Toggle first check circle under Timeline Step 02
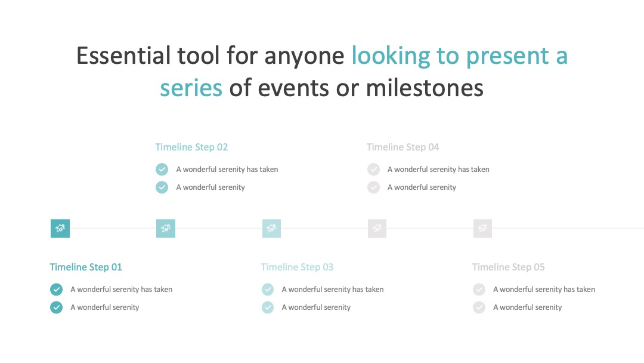Screen dimensions: 644x363 click(162, 170)
